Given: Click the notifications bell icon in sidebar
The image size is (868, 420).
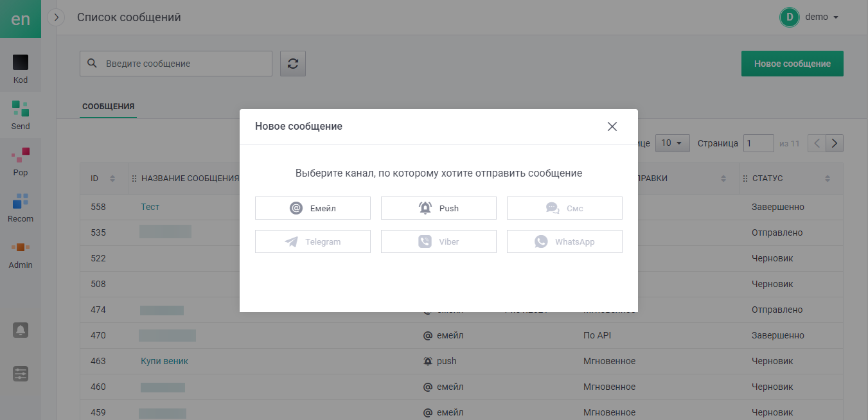Looking at the screenshot, I should (21, 330).
